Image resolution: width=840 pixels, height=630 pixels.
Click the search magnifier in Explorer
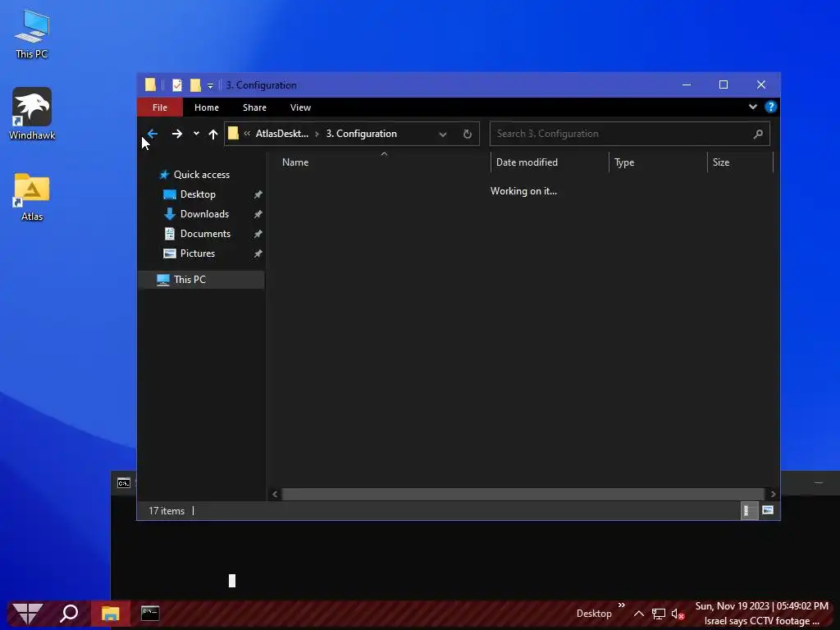pyautogui.click(x=758, y=134)
